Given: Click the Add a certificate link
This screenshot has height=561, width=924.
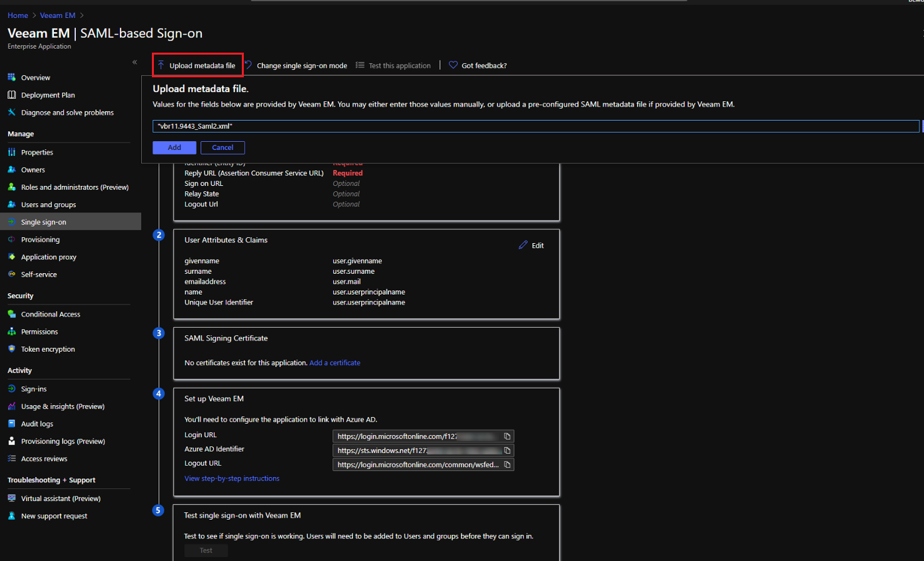Looking at the screenshot, I should 334,362.
